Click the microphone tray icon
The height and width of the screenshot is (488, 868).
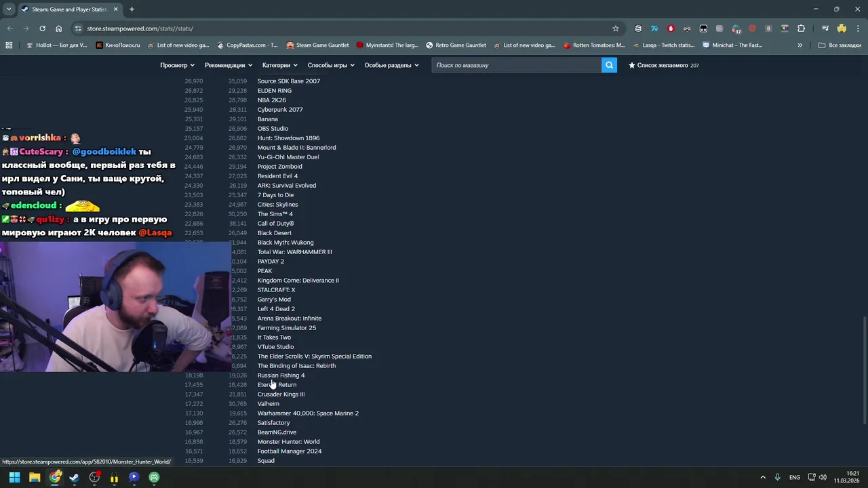[778, 477]
